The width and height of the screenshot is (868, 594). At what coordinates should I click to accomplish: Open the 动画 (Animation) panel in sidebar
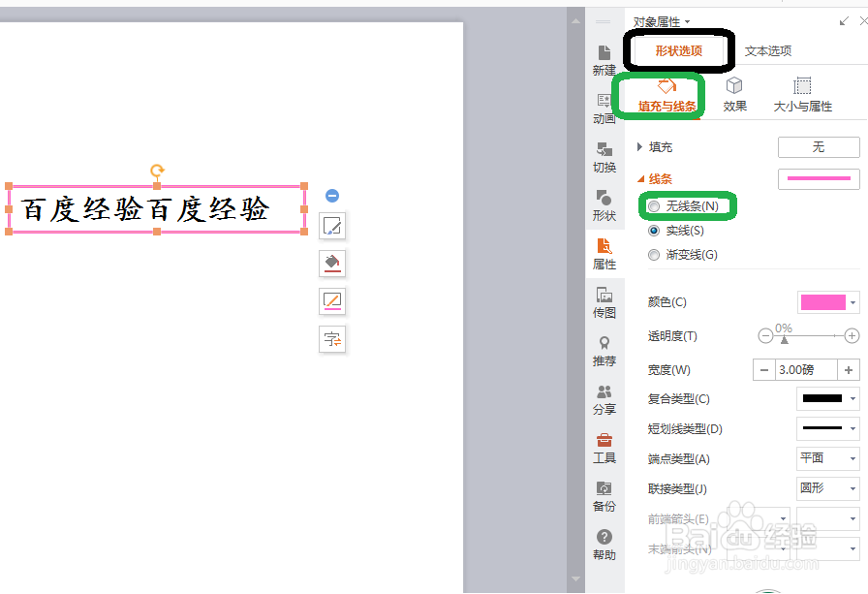(x=604, y=109)
